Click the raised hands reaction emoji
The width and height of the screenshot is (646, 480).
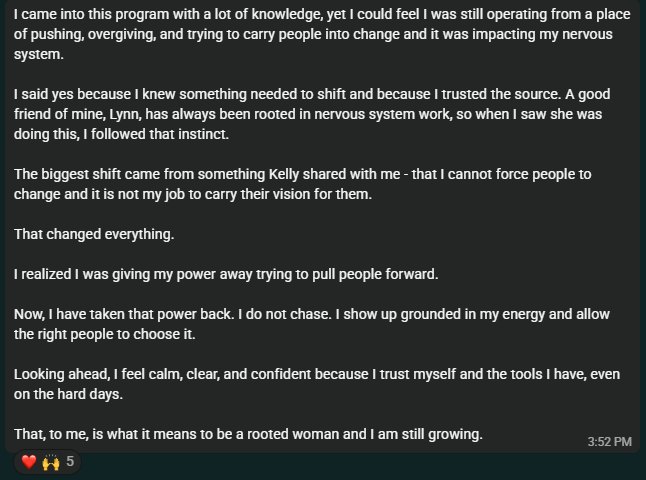tap(50, 462)
